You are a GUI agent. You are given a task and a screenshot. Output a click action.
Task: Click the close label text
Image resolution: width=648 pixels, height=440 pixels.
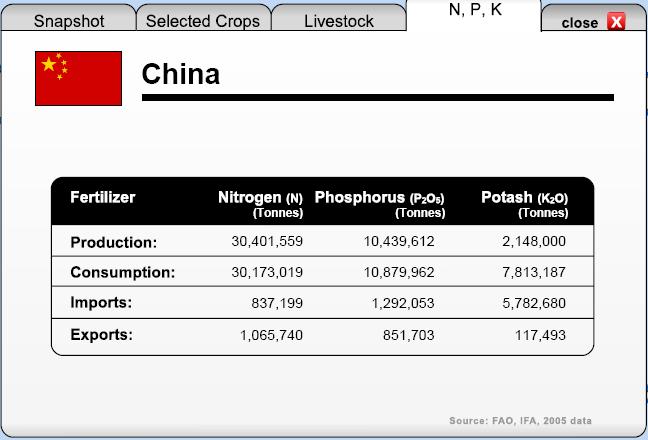[580, 23]
